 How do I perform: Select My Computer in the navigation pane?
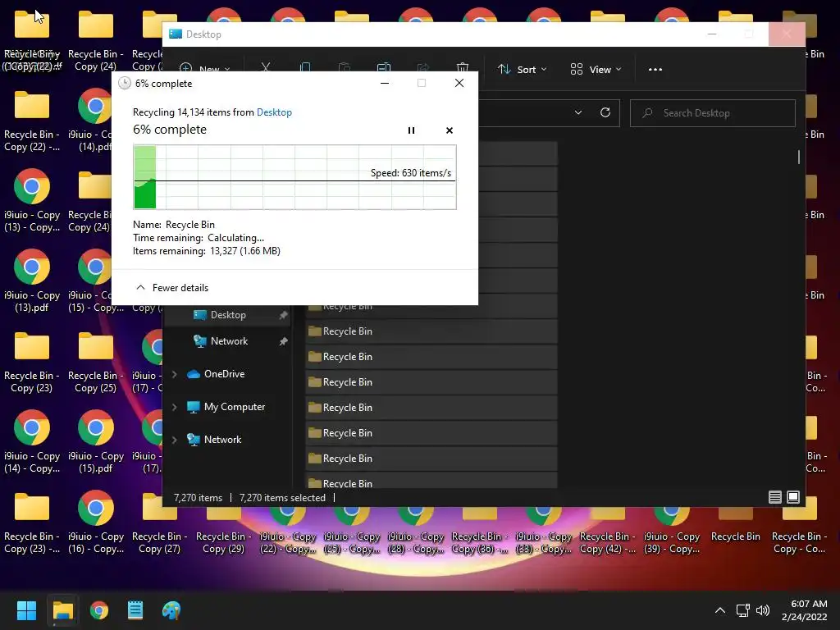(x=234, y=407)
